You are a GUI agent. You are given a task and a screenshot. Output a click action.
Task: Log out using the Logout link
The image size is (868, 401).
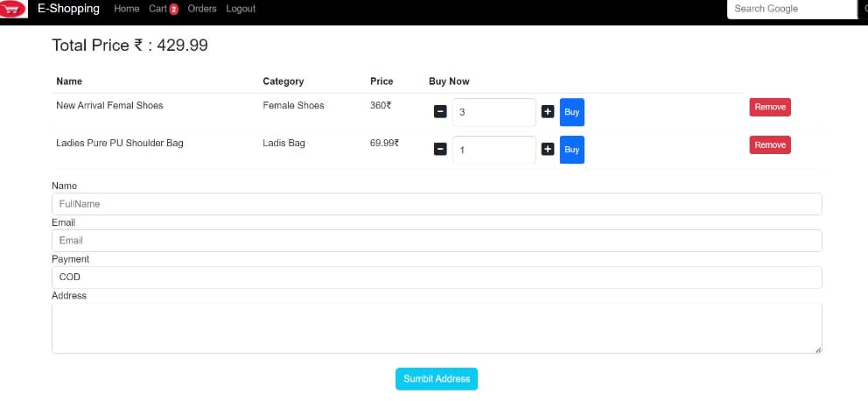tap(241, 9)
